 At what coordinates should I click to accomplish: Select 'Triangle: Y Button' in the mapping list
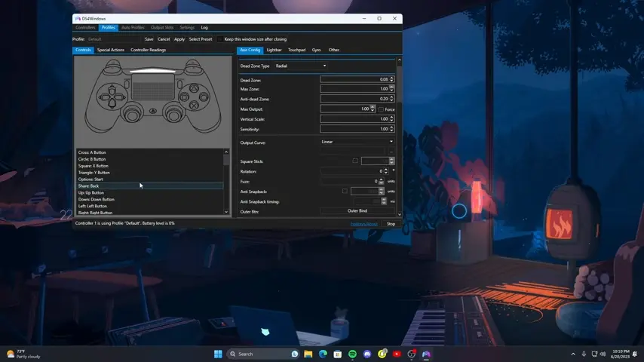[x=149, y=173]
